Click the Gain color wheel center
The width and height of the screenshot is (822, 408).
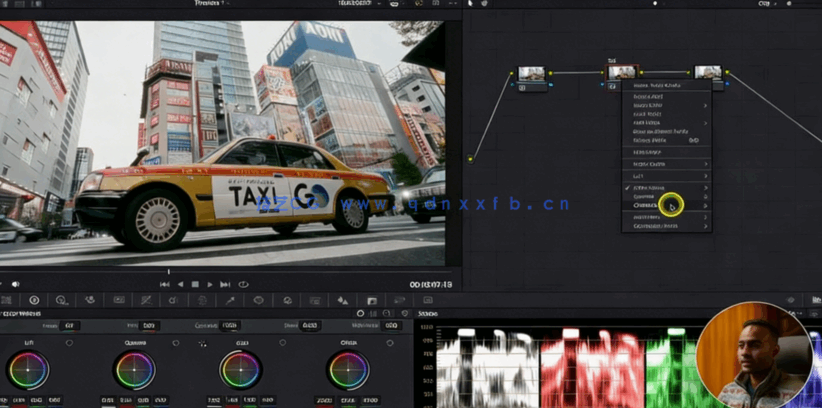pos(241,370)
